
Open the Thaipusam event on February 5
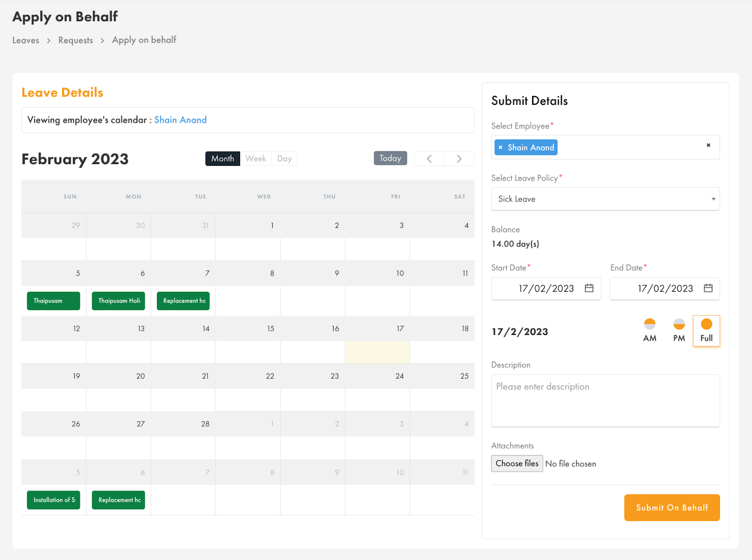[x=53, y=301]
